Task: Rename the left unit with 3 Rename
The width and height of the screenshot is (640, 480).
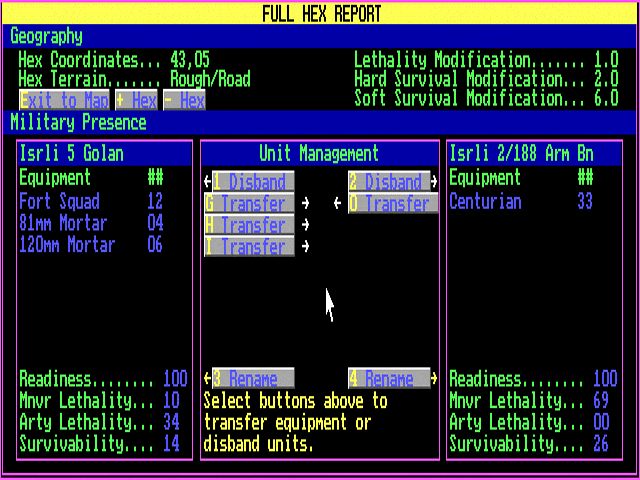Action: tap(249, 379)
